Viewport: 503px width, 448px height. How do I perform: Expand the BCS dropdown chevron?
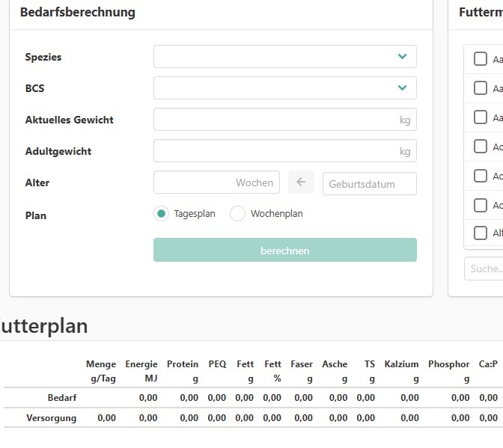pyautogui.click(x=402, y=88)
